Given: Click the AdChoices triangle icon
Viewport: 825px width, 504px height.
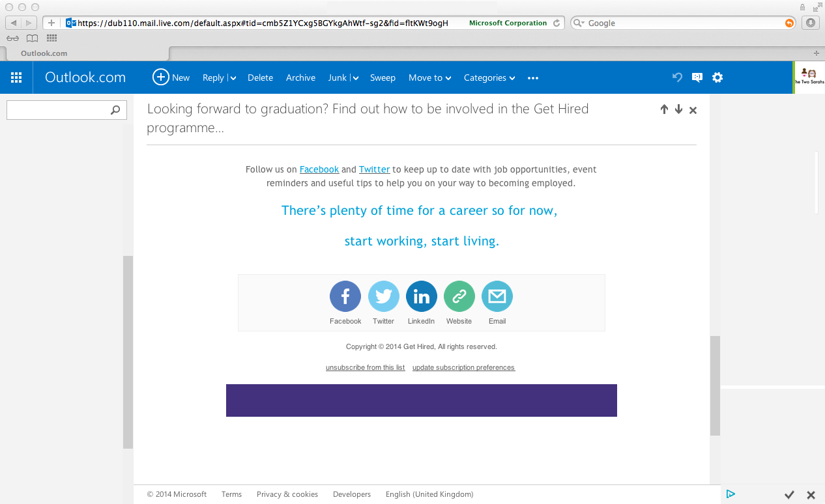Looking at the screenshot, I should point(731,494).
